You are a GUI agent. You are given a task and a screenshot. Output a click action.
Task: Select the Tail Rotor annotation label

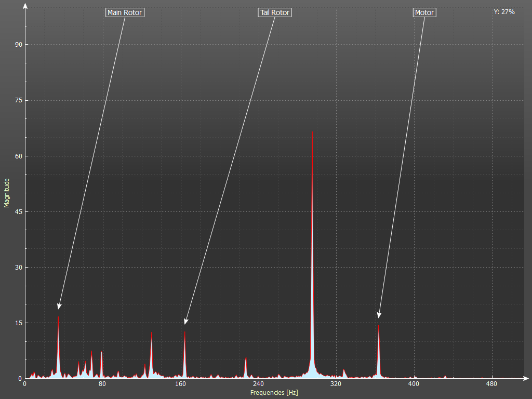(274, 12)
